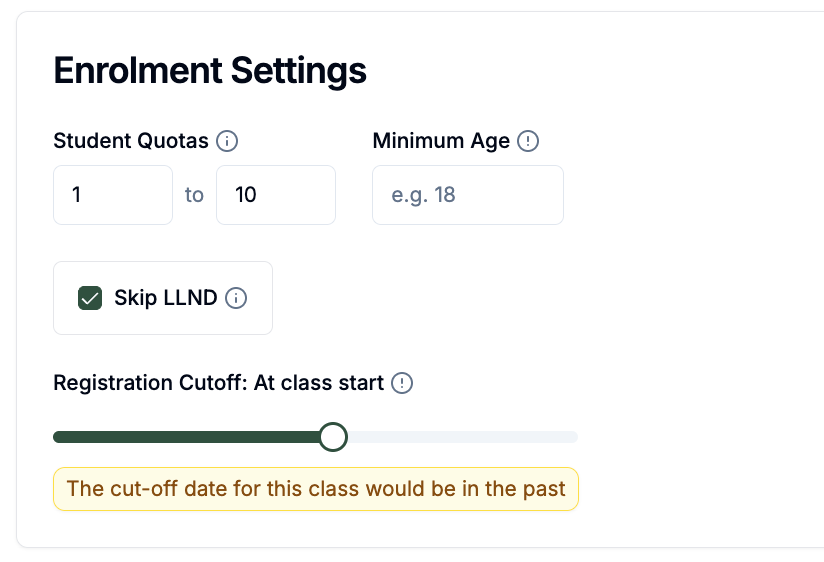The image size is (824, 562).
Task: Click the green filled part of cutoff slider
Action: pos(187,437)
